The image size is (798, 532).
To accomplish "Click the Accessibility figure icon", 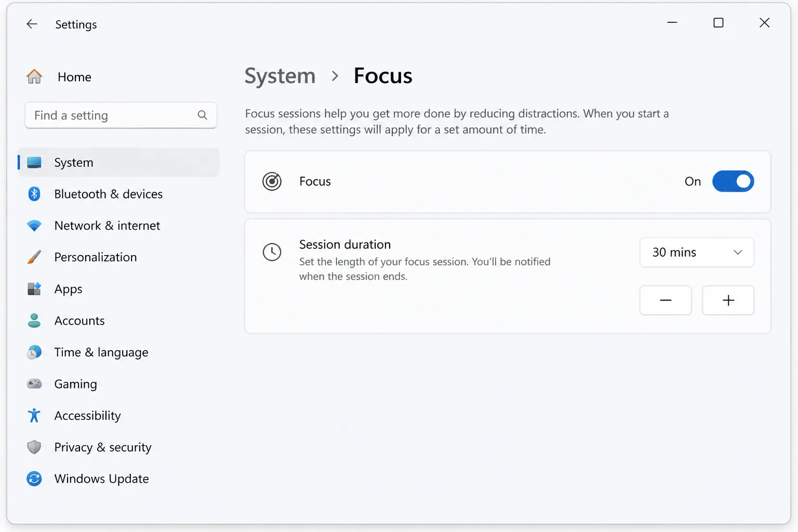I will click(x=34, y=416).
